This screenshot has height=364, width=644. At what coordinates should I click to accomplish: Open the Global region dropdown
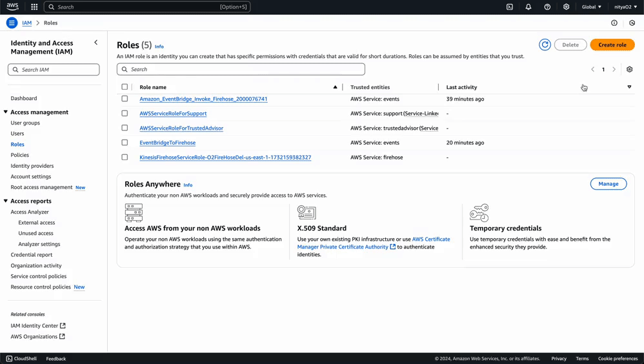592,7
